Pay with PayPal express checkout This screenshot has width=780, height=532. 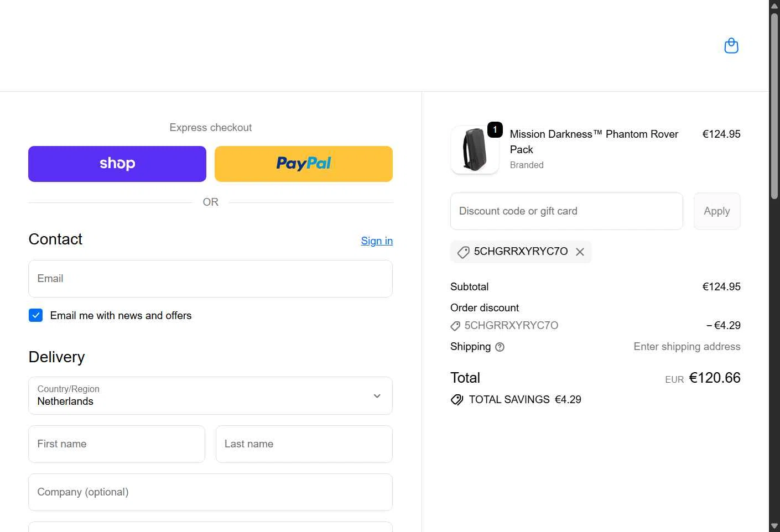pyautogui.click(x=304, y=164)
